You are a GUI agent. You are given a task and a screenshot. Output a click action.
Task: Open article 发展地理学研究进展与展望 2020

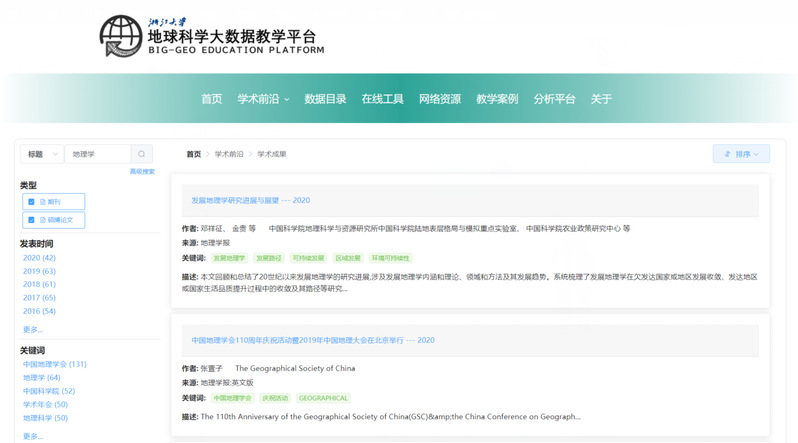tap(250, 201)
